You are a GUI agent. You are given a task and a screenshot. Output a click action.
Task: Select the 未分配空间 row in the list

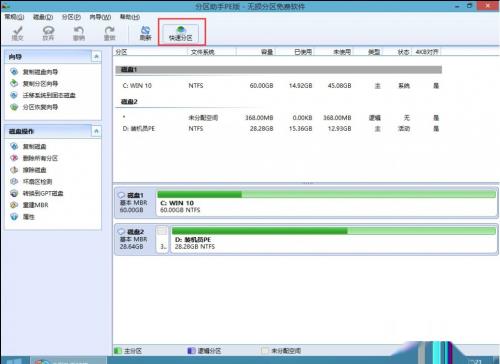pos(278,118)
